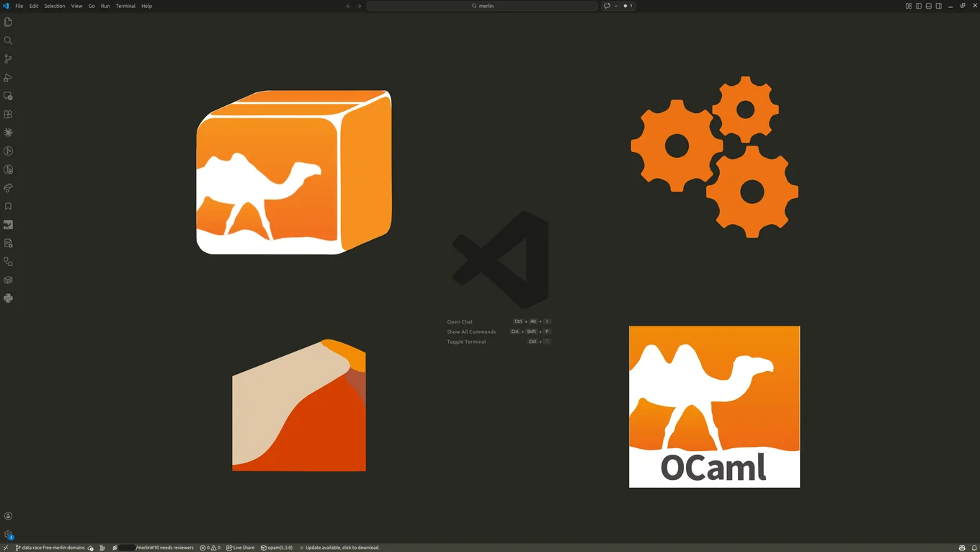Select the Python icon in the activity bar
The height and width of the screenshot is (552, 980).
(x=8, y=298)
